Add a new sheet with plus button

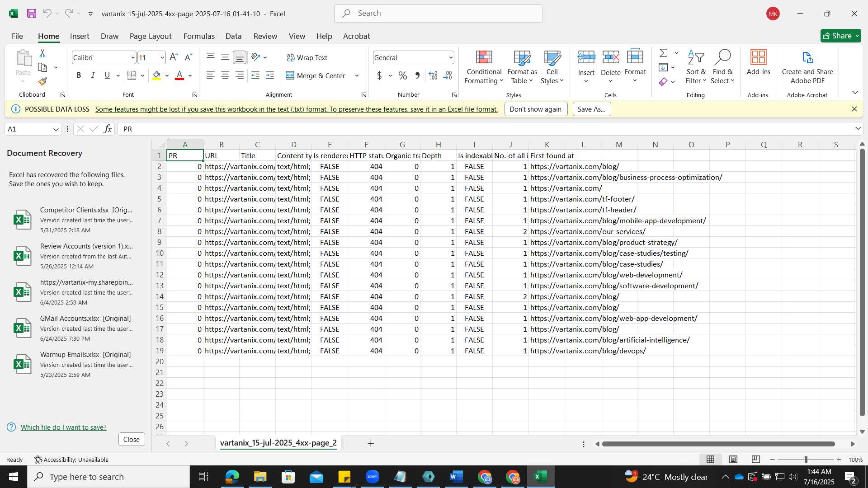click(x=371, y=444)
